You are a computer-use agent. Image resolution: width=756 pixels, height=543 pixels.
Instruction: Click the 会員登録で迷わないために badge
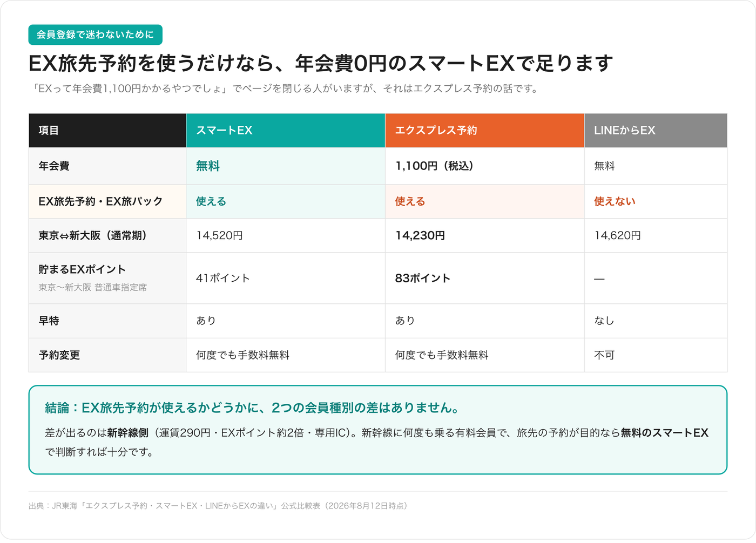click(95, 35)
